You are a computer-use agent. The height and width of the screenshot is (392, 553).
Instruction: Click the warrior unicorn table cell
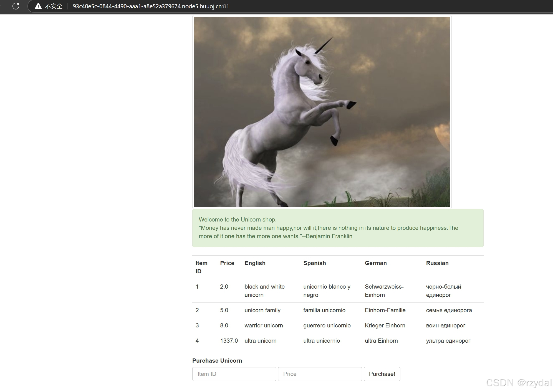coord(264,325)
